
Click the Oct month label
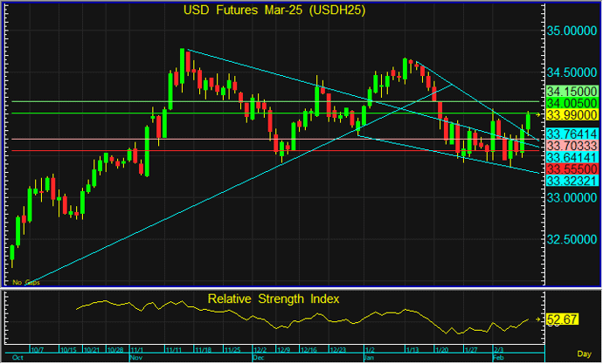point(17,358)
